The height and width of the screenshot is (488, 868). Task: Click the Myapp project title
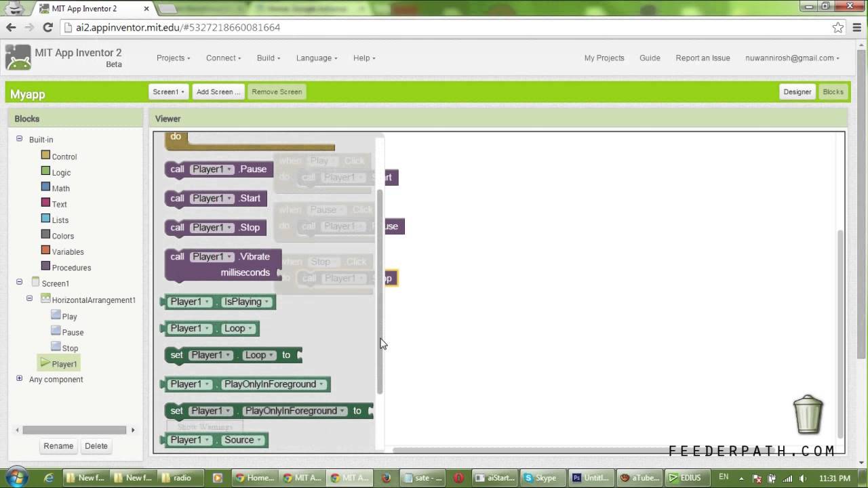tap(27, 94)
